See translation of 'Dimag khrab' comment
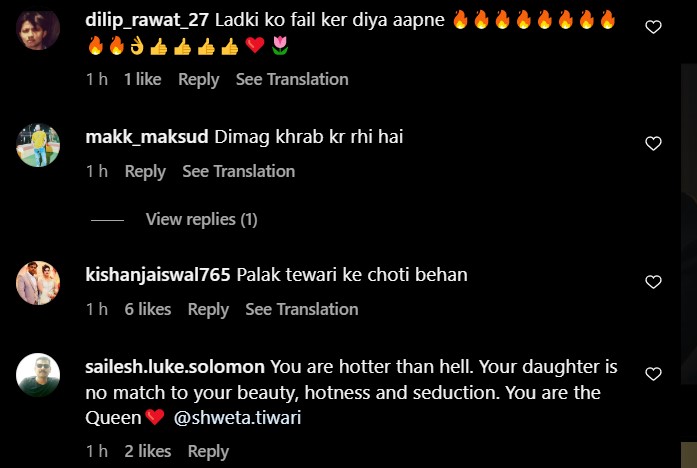 click(239, 172)
